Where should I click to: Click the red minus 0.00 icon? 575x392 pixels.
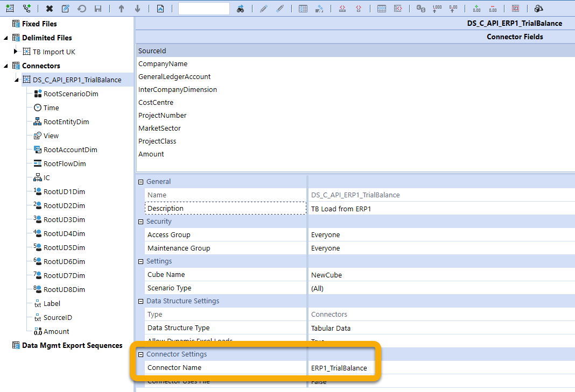[493, 9]
